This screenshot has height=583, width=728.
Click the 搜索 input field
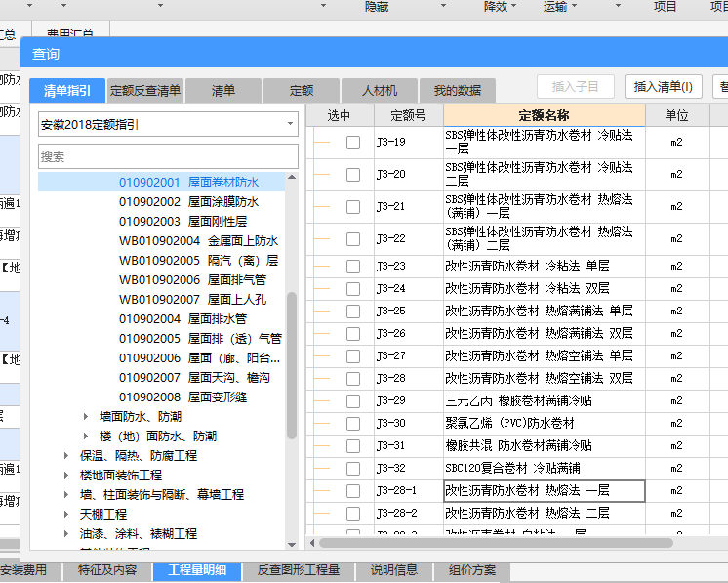pyautogui.click(x=168, y=156)
